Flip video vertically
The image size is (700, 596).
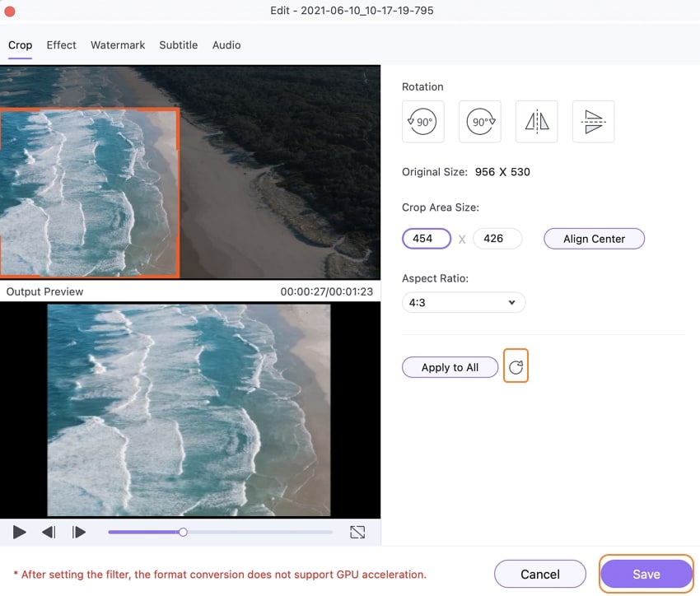(x=593, y=121)
